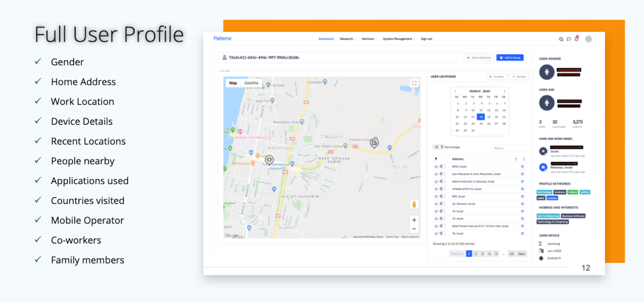
Task: Click the map zoom out minus icon
Action: click(x=414, y=229)
